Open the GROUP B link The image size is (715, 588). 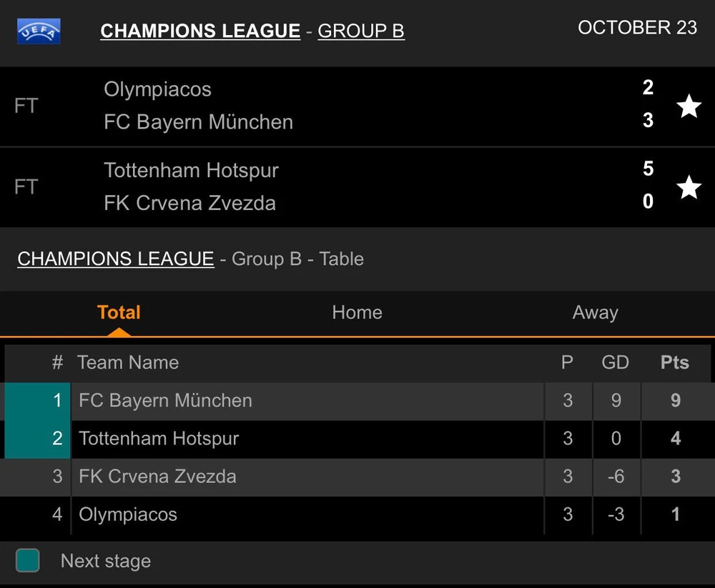click(361, 31)
